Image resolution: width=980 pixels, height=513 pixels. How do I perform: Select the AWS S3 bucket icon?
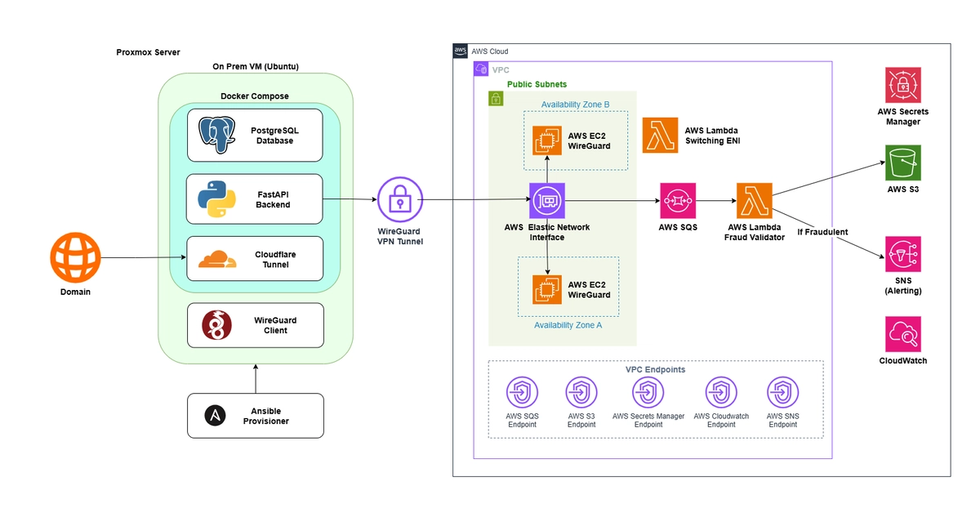coord(902,163)
